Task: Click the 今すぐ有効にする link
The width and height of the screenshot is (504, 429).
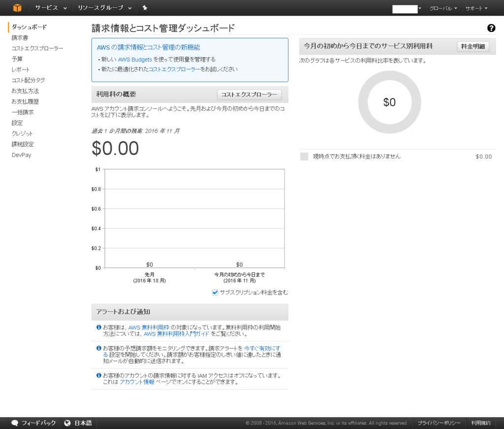Action: click(x=262, y=348)
